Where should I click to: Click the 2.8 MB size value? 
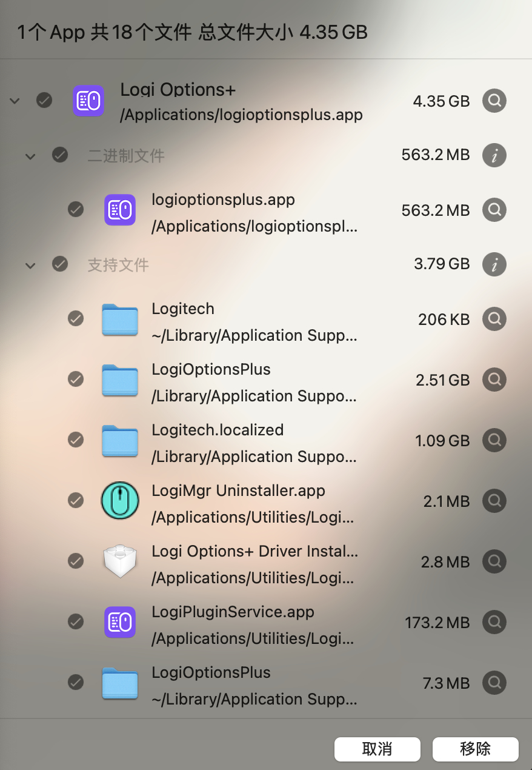pos(445,562)
